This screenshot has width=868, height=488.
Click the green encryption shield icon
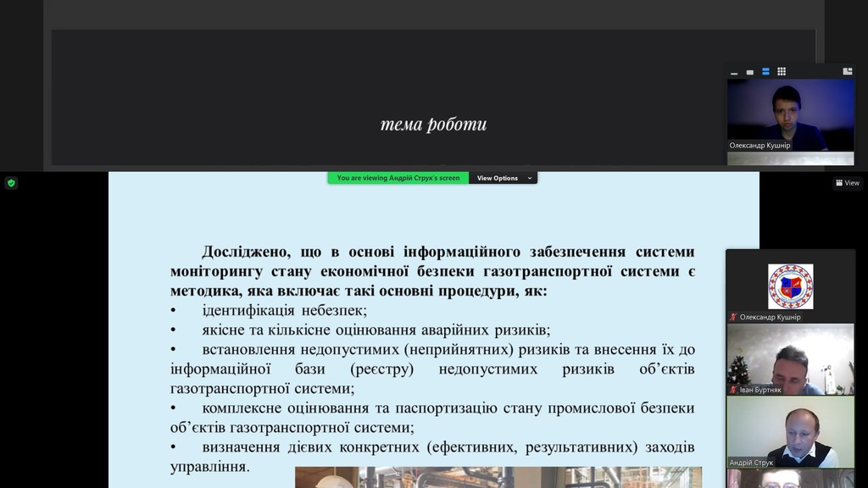[11, 182]
